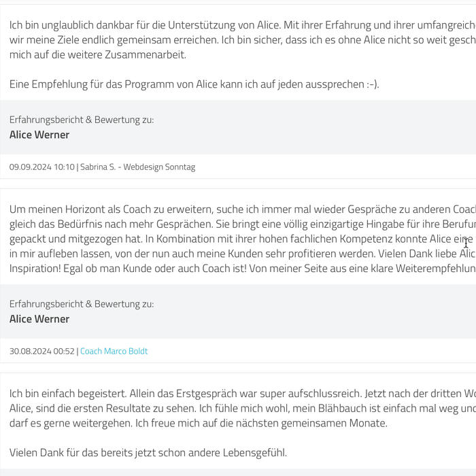
Task: Click the line starting 'Ich bin unglaublich dankbar'
Action: pos(243,25)
